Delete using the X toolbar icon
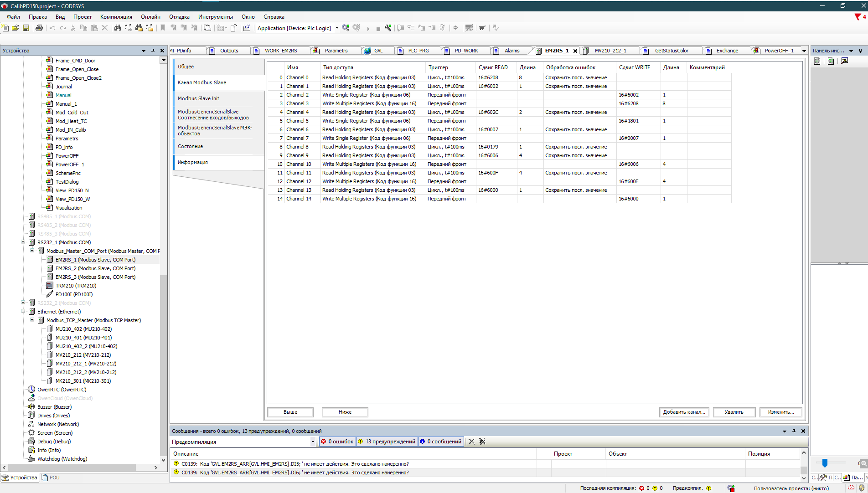This screenshot has height=493, width=868. click(x=105, y=28)
